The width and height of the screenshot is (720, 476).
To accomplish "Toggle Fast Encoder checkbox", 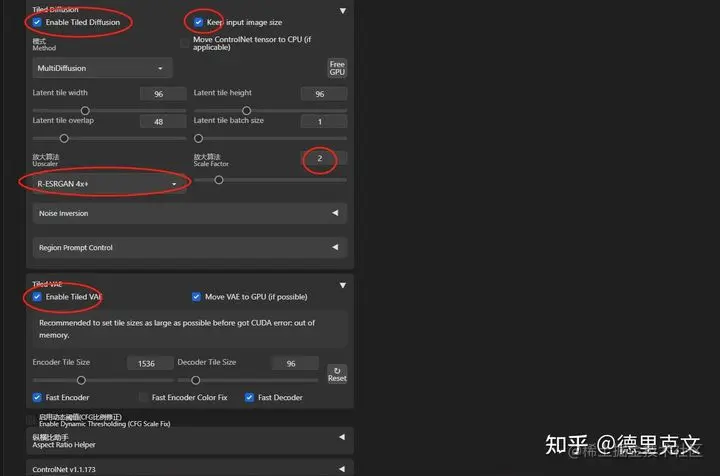I will pyautogui.click(x=37, y=398).
